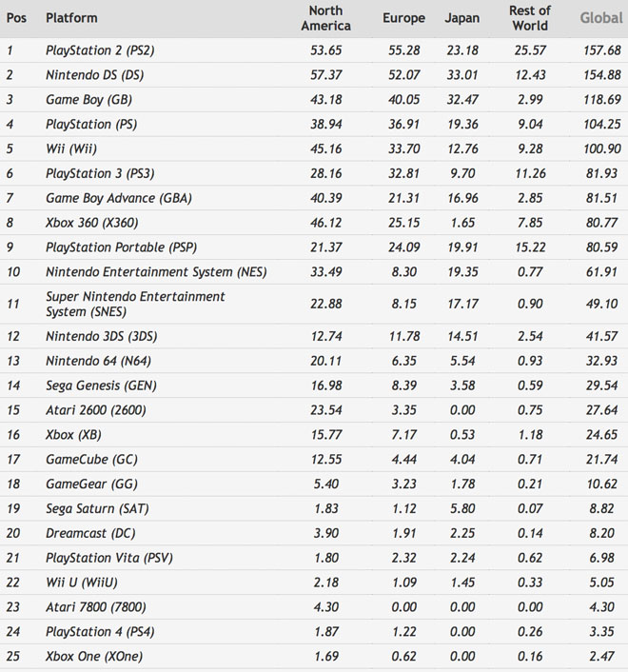Sort by Rest of World header
Viewport: 628px width, 672px height.
point(529,18)
